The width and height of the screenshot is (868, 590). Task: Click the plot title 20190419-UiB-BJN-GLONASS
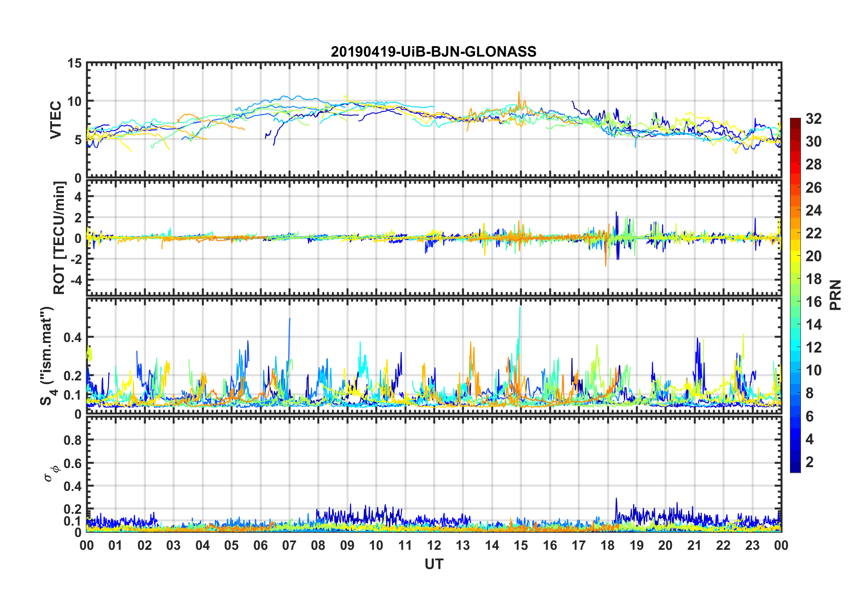434,52
